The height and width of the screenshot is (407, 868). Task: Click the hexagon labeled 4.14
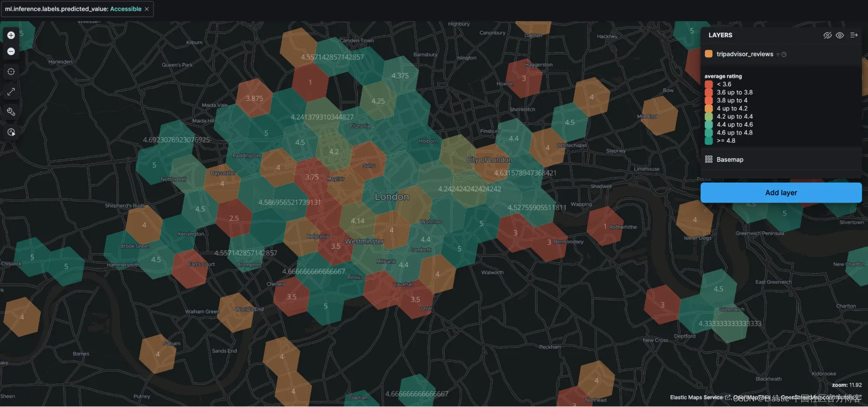pos(358,221)
